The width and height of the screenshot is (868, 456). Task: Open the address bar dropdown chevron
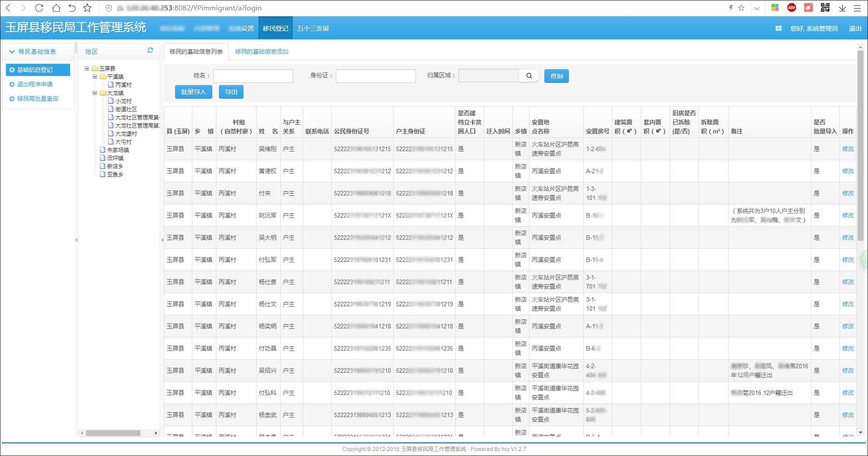point(757,8)
